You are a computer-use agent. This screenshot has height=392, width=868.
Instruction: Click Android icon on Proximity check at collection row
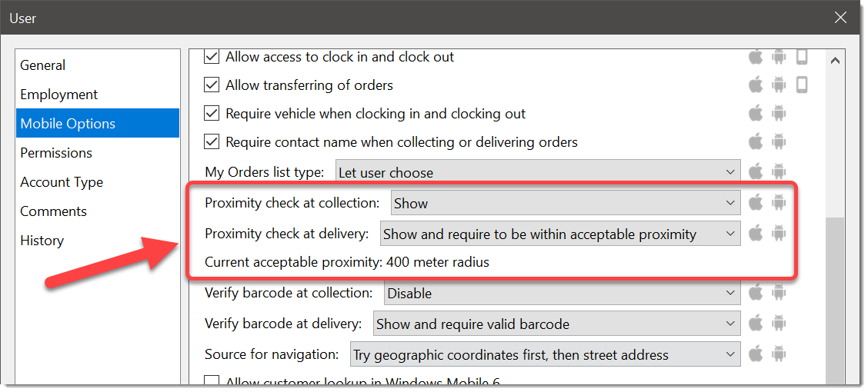coord(778,202)
